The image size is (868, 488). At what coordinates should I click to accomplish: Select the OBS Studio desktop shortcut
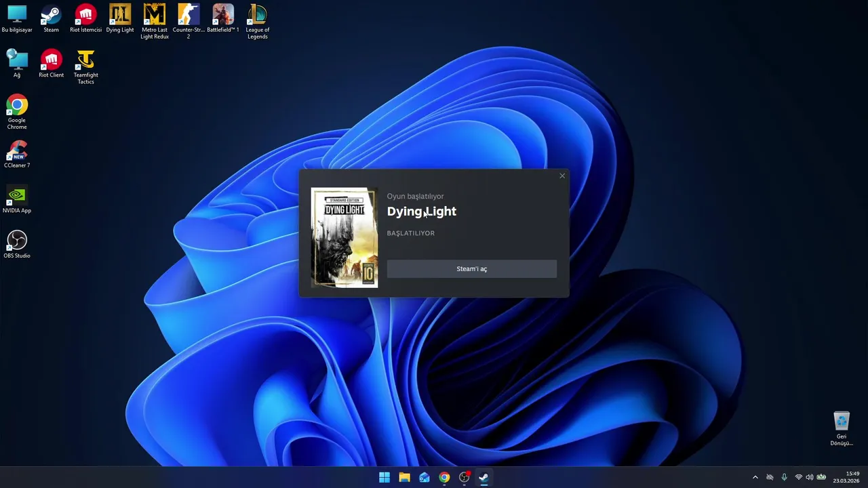(17, 245)
